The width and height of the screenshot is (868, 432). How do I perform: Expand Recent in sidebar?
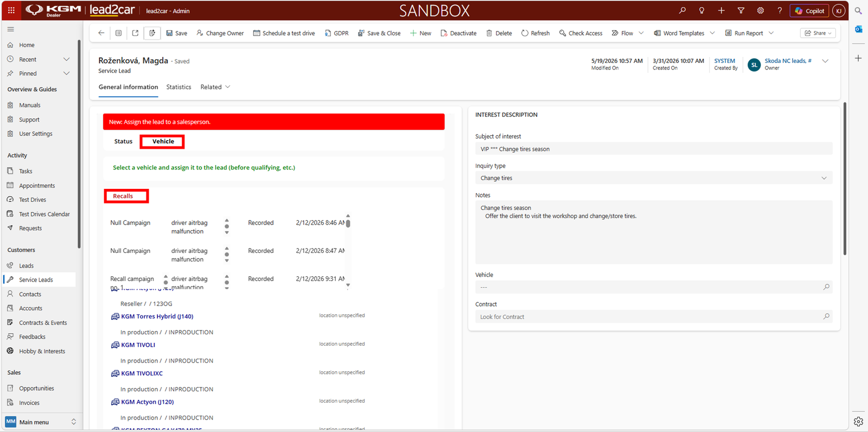click(66, 59)
